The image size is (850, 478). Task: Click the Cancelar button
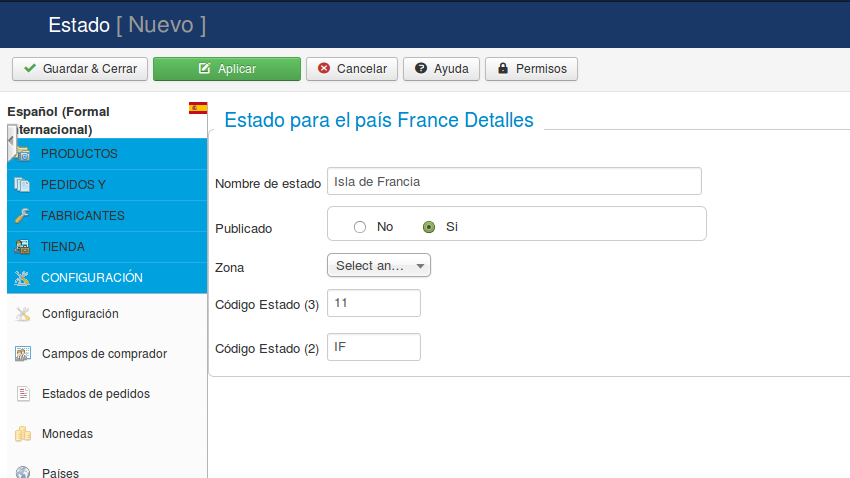(x=352, y=69)
